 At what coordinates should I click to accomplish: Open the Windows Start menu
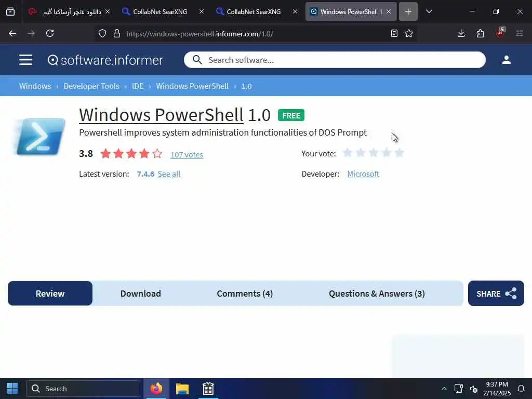coord(12,389)
